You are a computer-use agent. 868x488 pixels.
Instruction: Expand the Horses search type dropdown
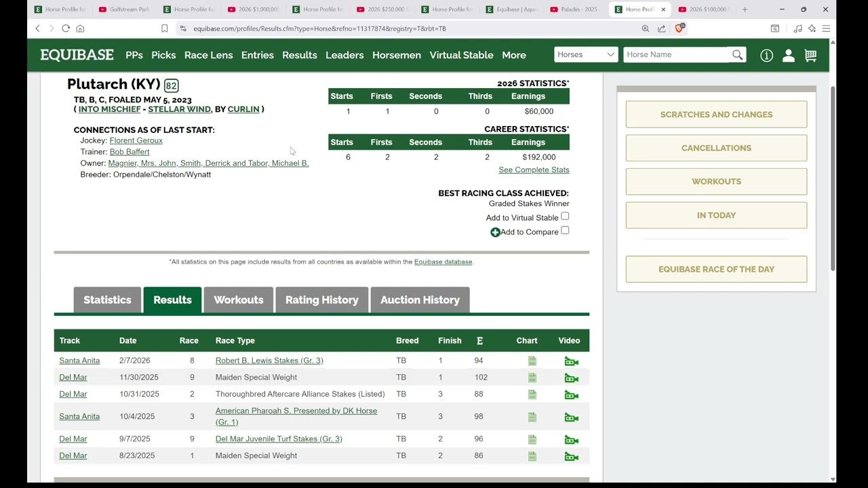point(586,55)
